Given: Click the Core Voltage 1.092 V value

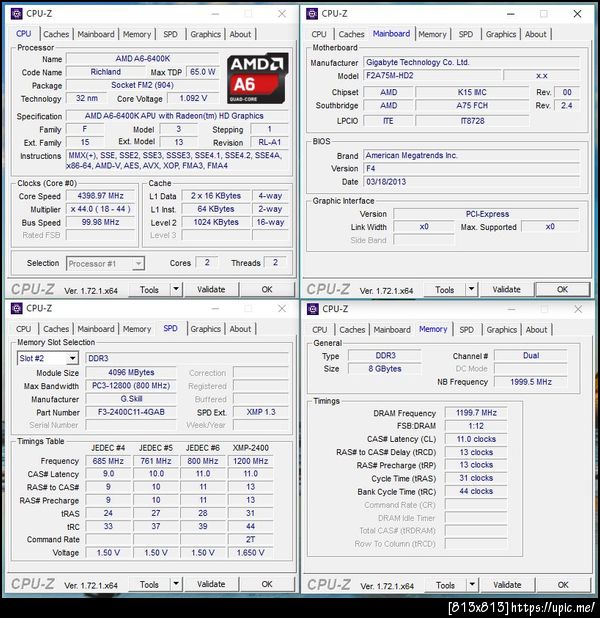Looking at the screenshot, I should pos(193,98).
